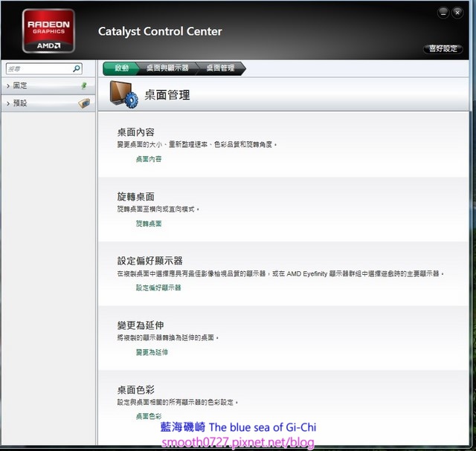
Task: Open the 設定偏好顯示器 link
Action: pos(158,288)
